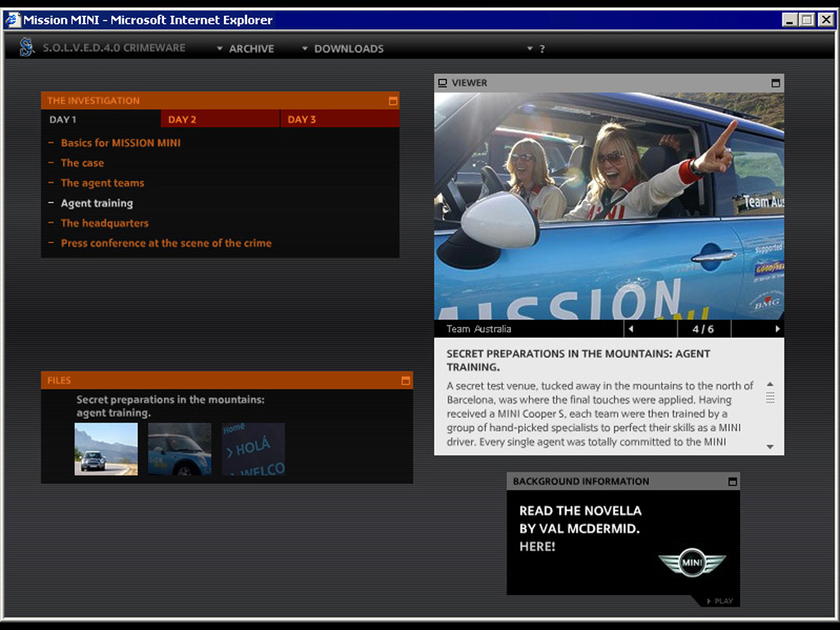Collapse The Investigation panel with its minimize icon
This screenshot has height=630, width=840.
pyautogui.click(x=393, y=101)
